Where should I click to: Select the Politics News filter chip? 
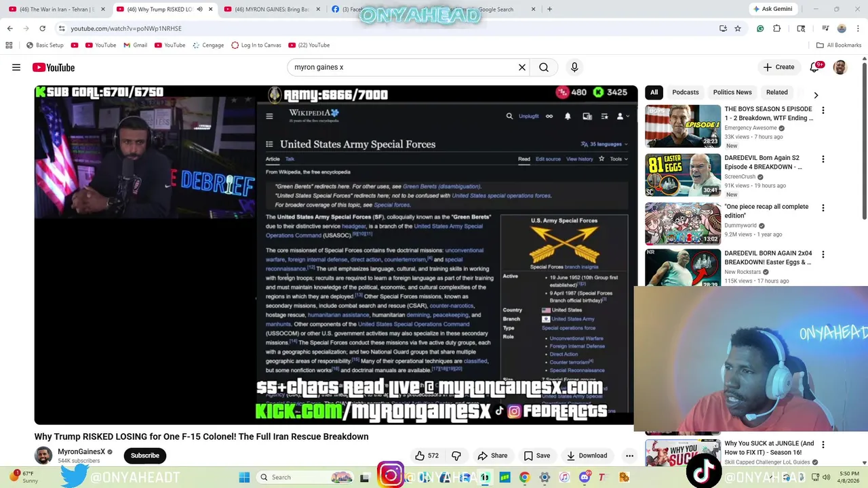click(x=732, y=92)
